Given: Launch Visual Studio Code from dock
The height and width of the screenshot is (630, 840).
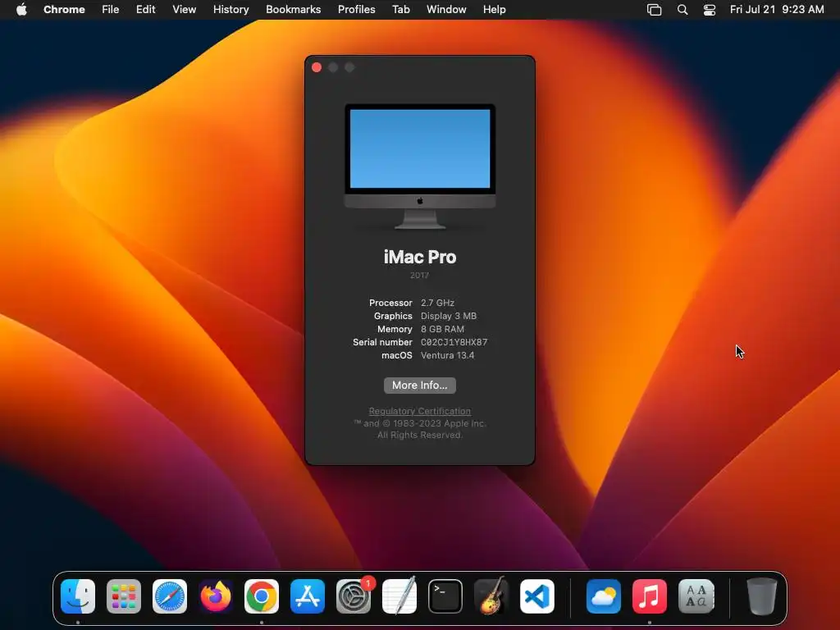Looking at the screenshot, I should tap(537, 596).
